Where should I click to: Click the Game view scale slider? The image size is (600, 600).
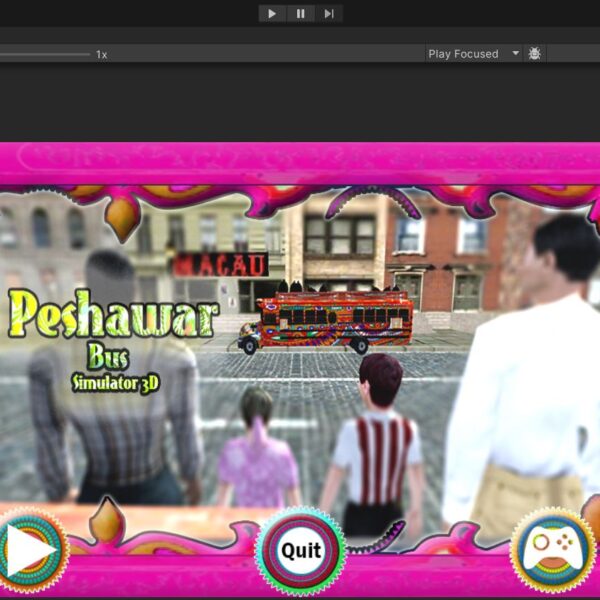45,54
